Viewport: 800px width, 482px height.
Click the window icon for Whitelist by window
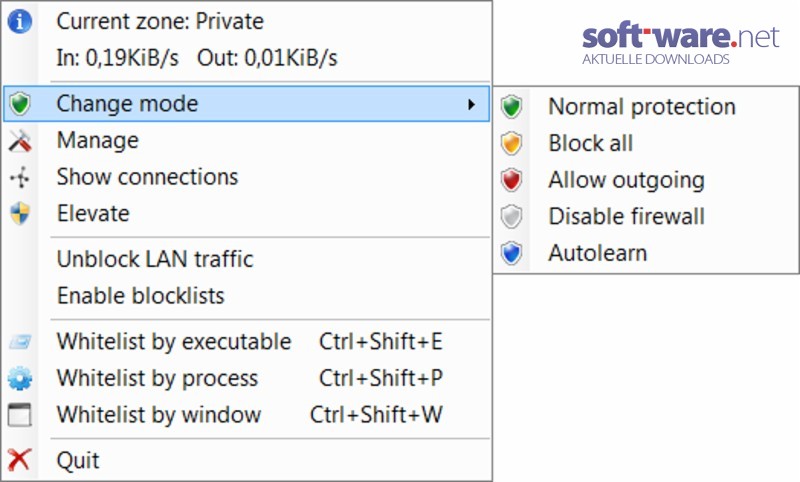(x=20, y=415)
